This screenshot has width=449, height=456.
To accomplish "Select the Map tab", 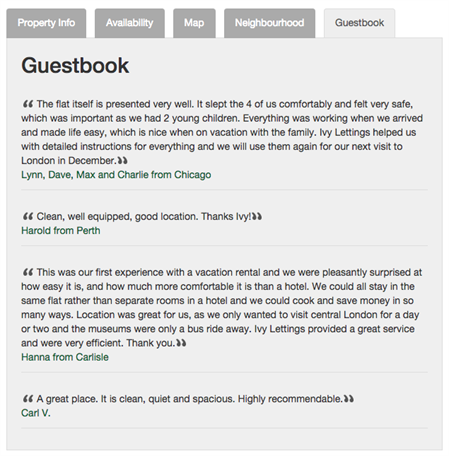I will (x=194, y=23).
